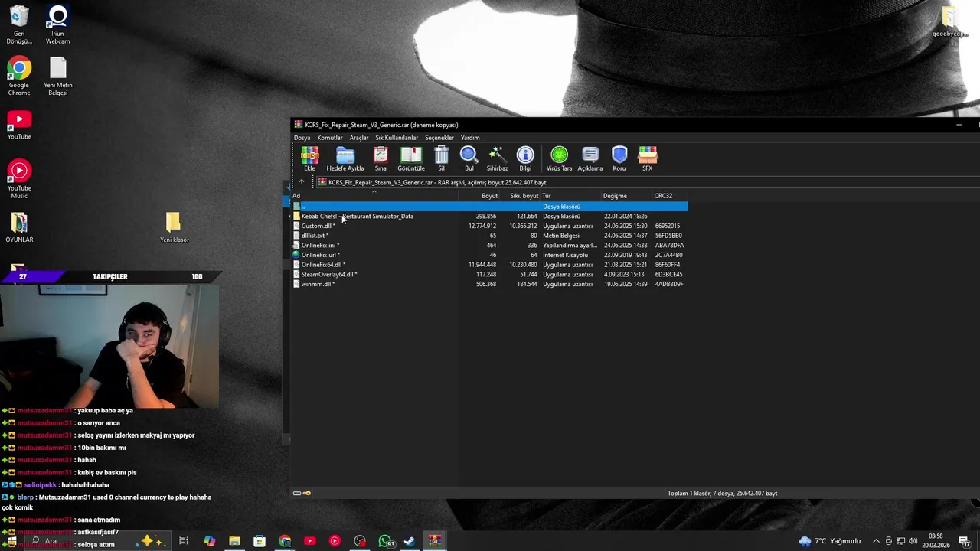Open Chrome from the taskbar

(x=285, y=541)
